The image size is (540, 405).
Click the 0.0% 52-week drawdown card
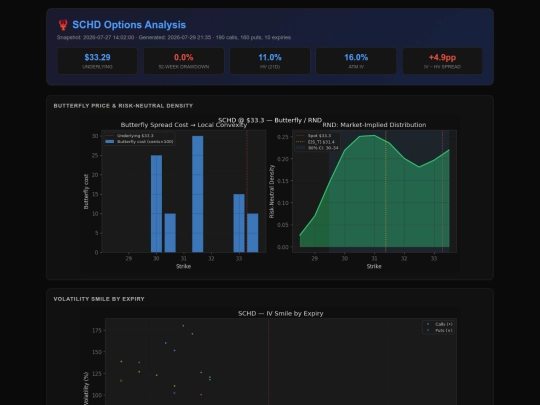pyautogui.click(x=184, y=61)
